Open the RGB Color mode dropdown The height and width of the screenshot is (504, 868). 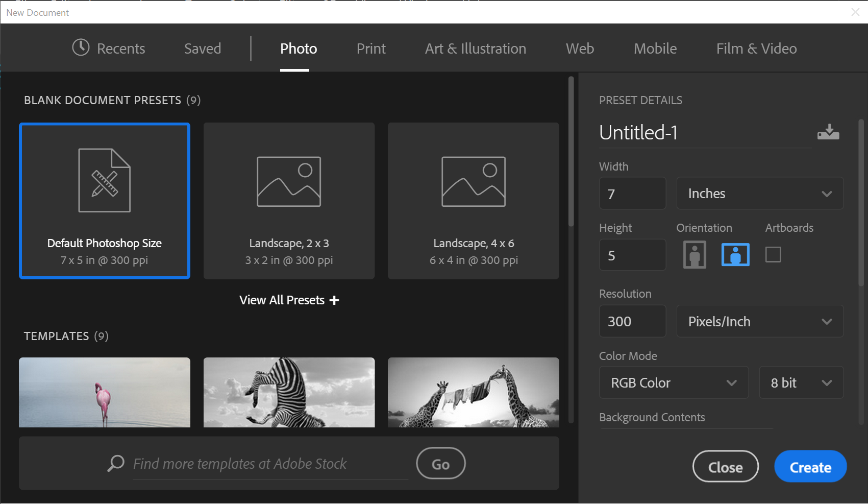point(674,382)
